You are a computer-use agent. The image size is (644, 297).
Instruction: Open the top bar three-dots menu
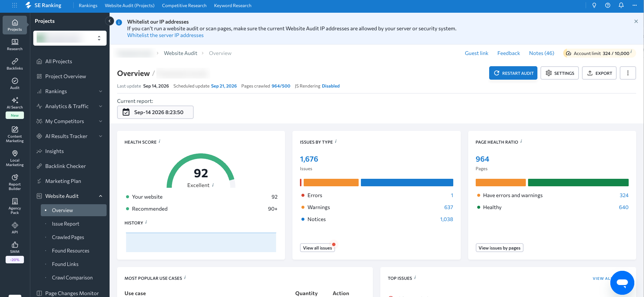tap(635, 5)
